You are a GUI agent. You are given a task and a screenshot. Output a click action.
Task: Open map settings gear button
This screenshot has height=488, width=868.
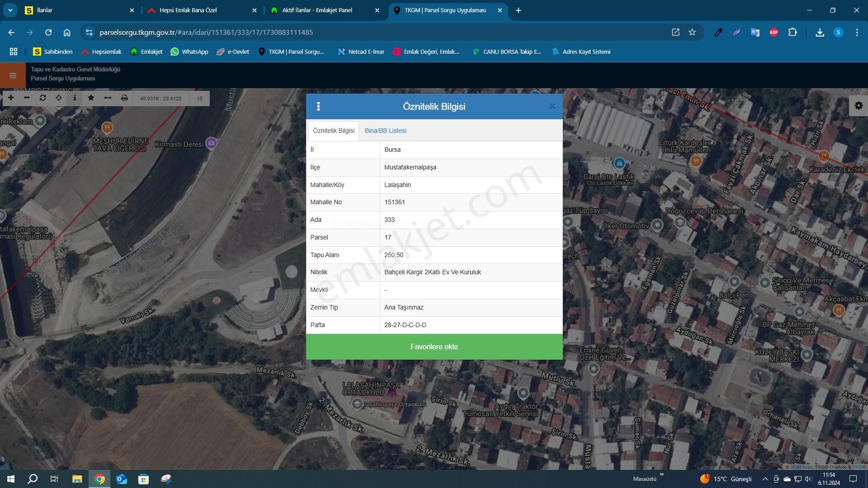pyautogui.click(x=859, y=106)
